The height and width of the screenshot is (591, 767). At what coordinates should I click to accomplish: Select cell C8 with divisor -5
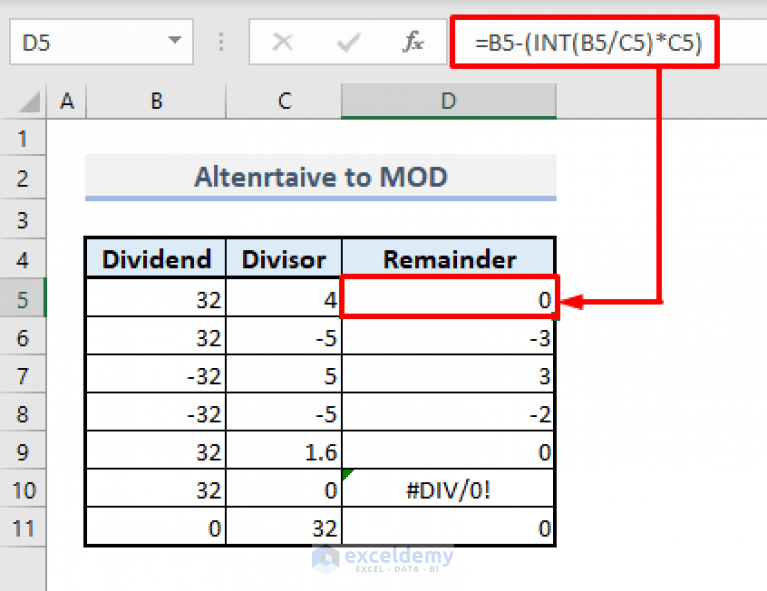click(x=284, y=413)
